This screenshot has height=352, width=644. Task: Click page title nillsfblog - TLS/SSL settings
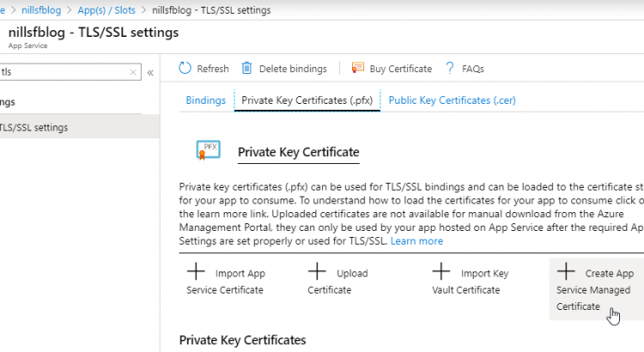point(94,33)
